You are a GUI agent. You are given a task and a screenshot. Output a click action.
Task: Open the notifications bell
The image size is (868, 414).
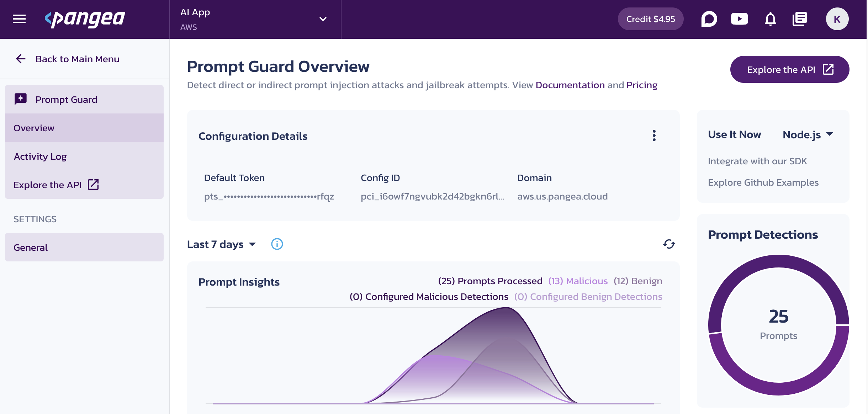click(771, 19)
